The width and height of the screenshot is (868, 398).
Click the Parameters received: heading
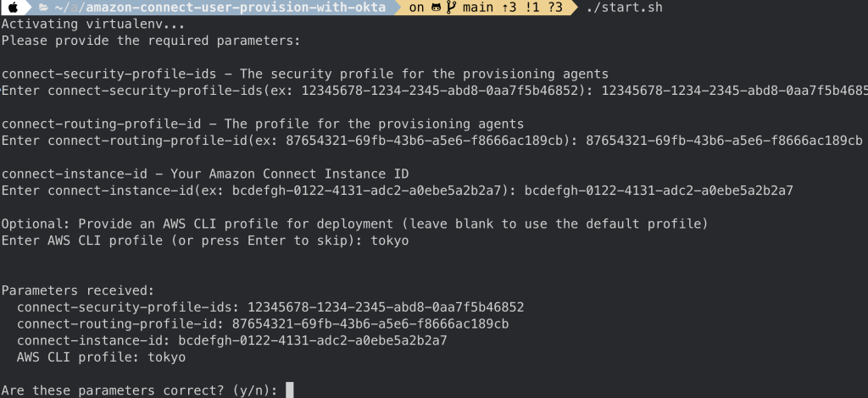(78, 290)
